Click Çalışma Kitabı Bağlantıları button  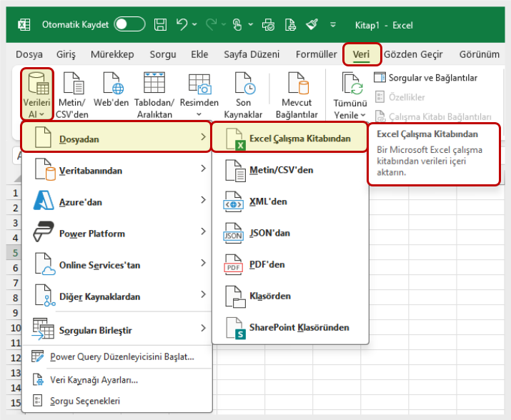click(433, 116)
